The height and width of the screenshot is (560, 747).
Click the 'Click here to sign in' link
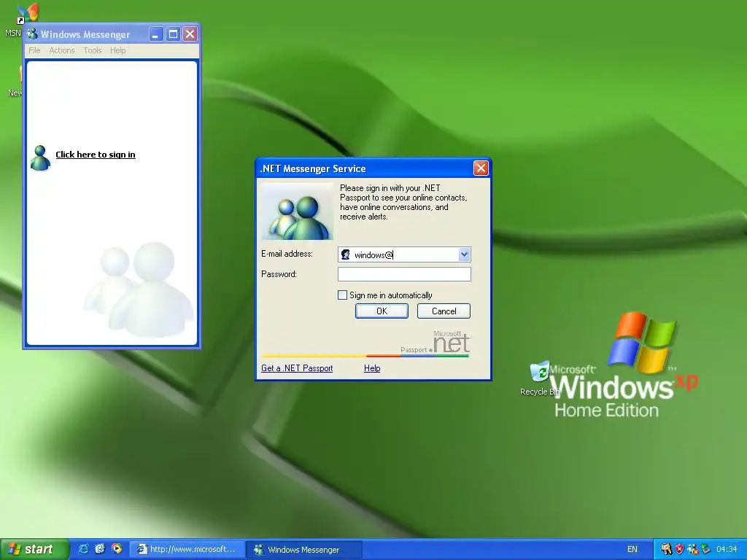point(96,155)
